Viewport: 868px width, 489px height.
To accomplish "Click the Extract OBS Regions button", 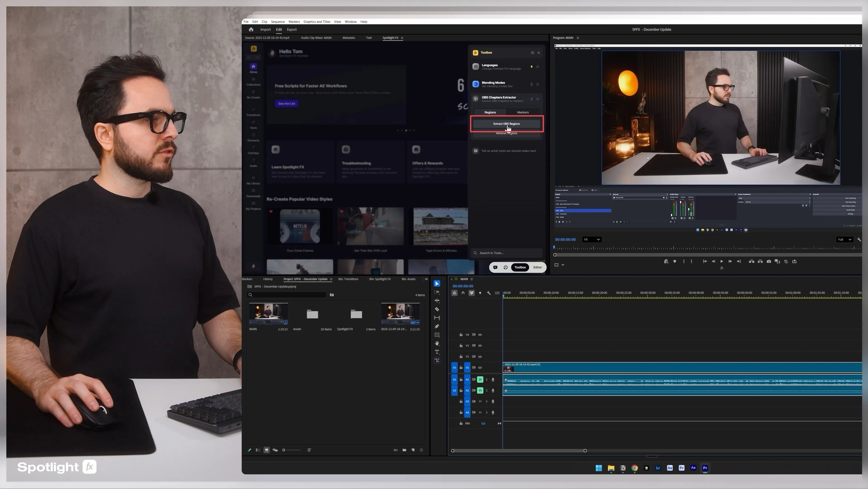I will 506,124.
